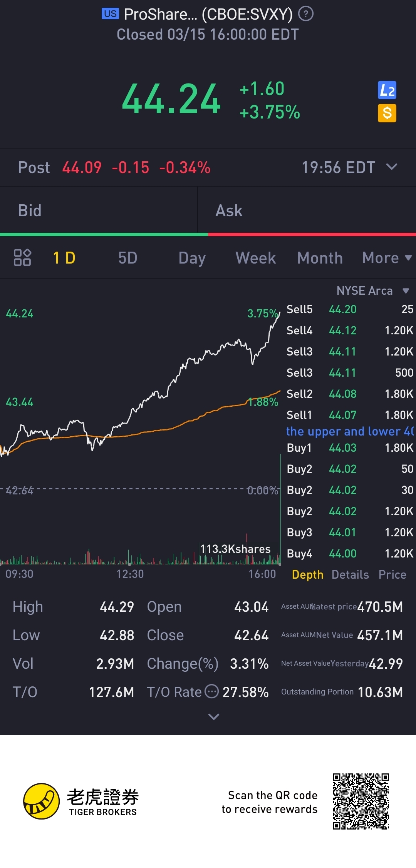Tap the 470.5M asset AUM value
This screenshot has width=416, height=868.
coord(380,607)
